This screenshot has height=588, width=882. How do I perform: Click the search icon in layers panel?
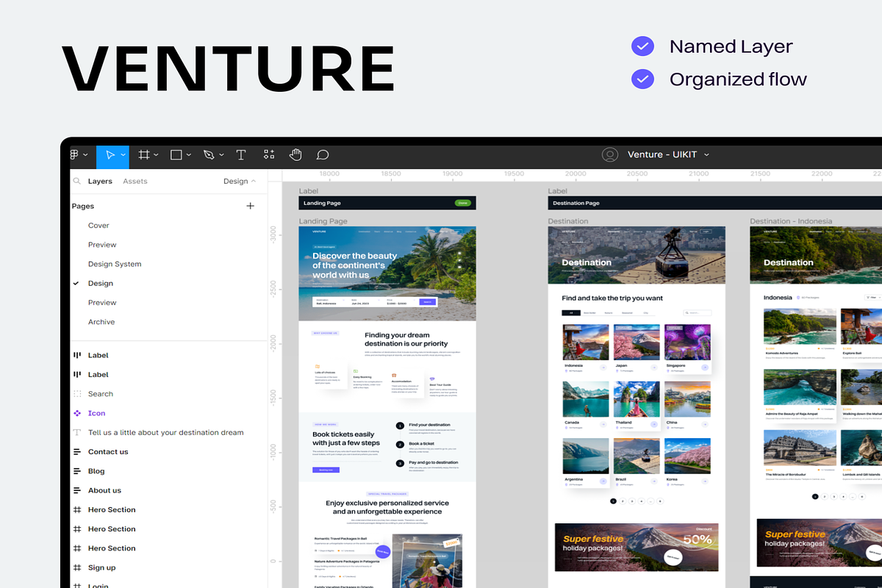(76, 181)
